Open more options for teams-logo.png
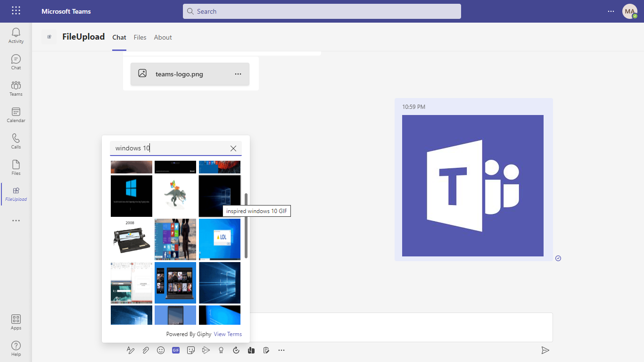This screenshot has height=362, width=644. click(238, 74)
